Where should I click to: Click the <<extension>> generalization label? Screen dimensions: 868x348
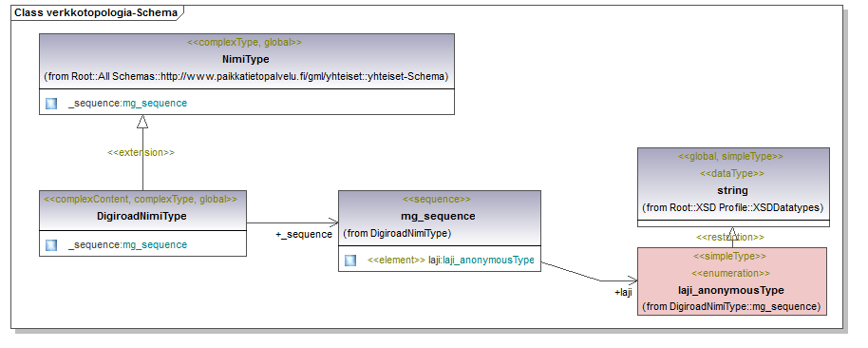142,152
